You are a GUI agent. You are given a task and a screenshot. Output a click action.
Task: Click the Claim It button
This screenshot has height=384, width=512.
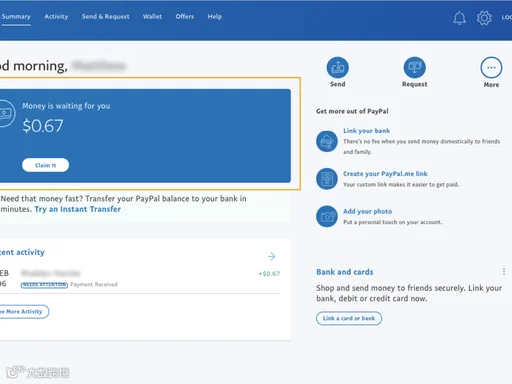46,165
